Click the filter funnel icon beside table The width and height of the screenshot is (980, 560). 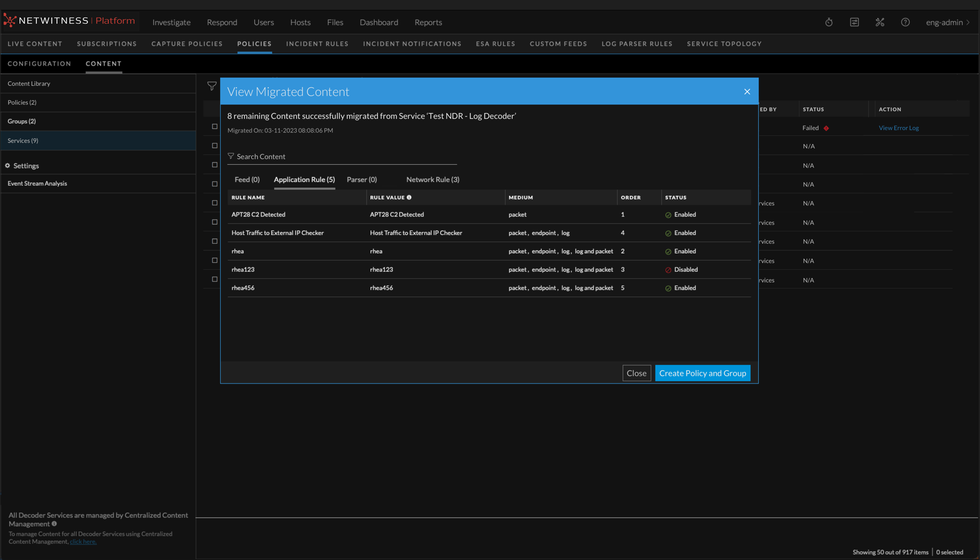212,86
